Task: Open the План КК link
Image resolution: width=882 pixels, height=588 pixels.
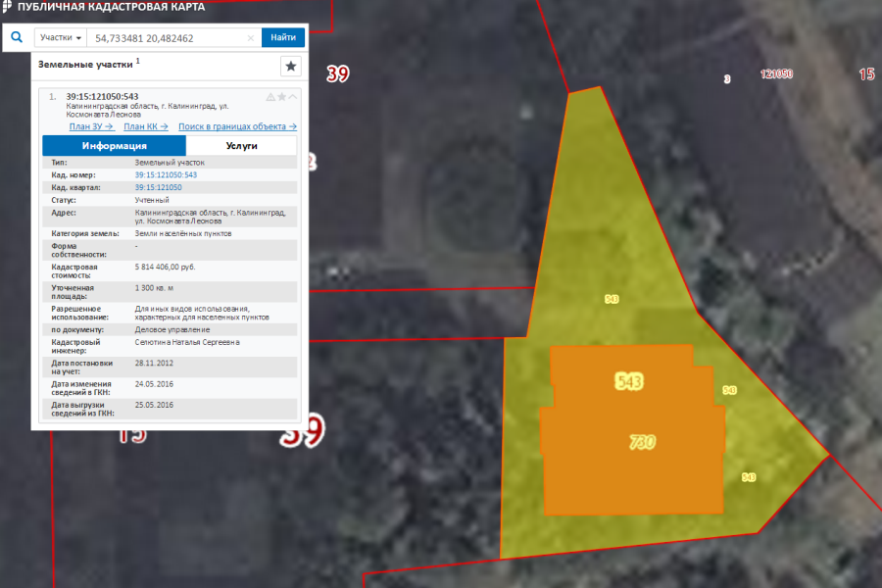Action: pyautogui.click(x=146, y=126)
